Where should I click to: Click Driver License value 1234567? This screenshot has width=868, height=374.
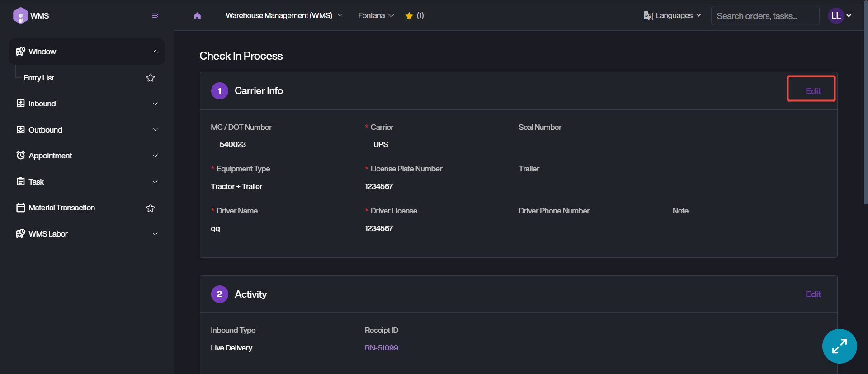(379, 228)
